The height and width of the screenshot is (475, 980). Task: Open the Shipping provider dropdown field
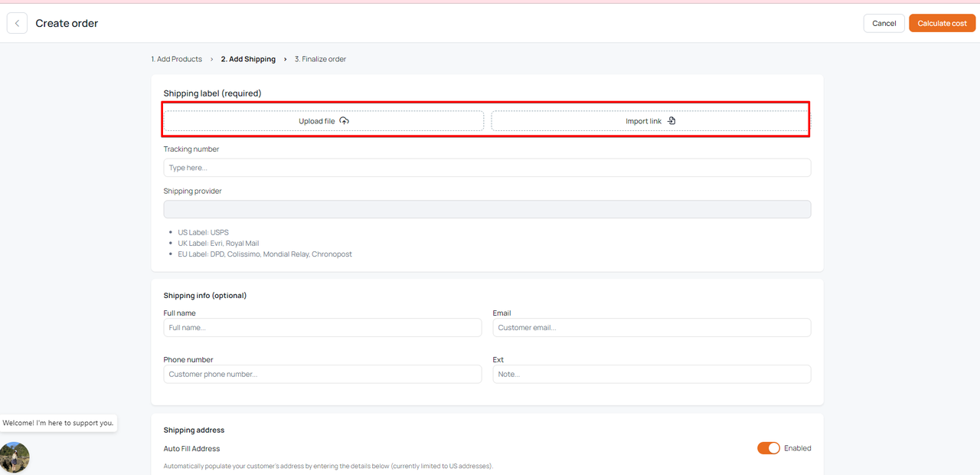click(x=487, y=209)
